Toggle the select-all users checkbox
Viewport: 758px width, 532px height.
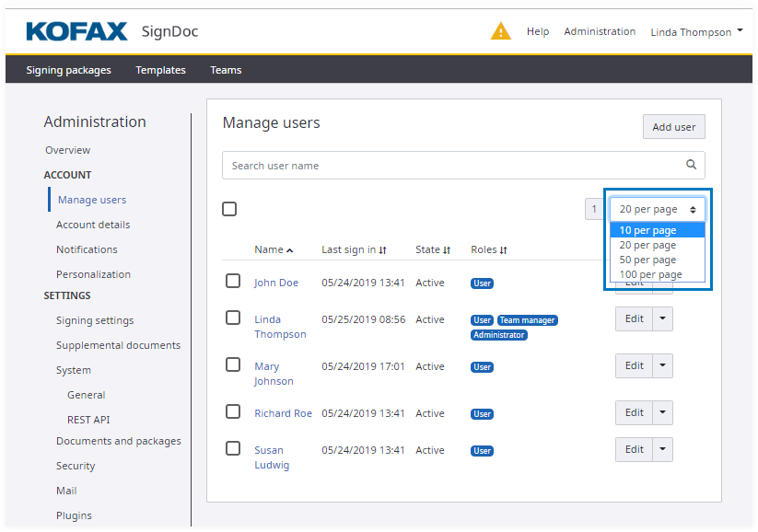(229, 209)
